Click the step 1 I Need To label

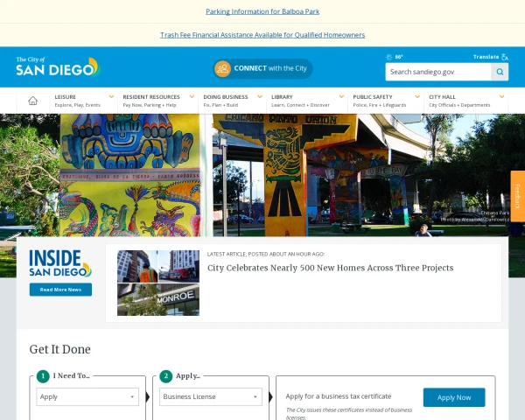click(72, 375)
